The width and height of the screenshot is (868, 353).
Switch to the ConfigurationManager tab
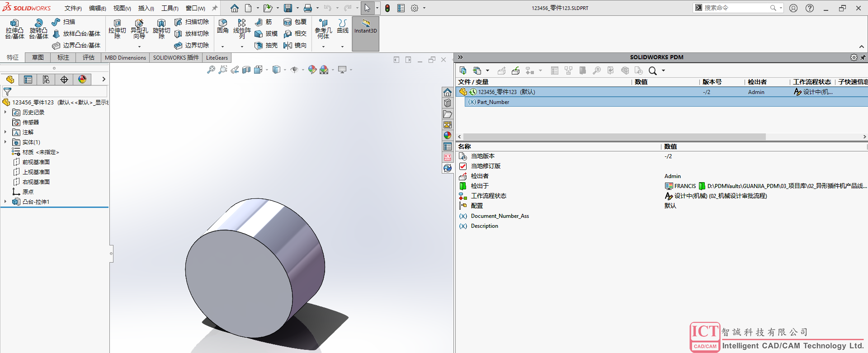pyautogui.click(x=46, y=80)
